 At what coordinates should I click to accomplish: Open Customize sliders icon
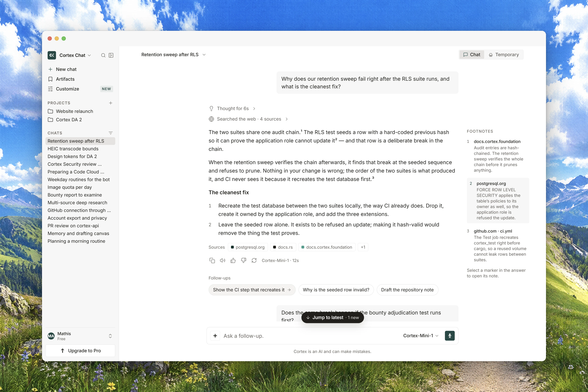[x=51, y=89]
